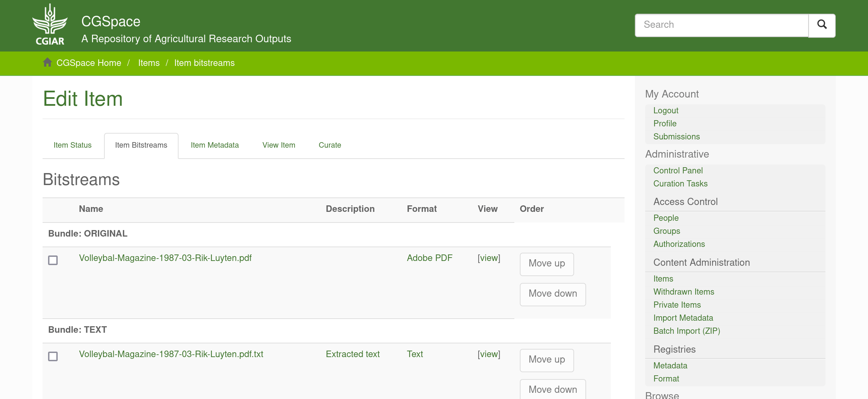This screenshot has width=868, height=399.
Task: Navigate to Curation Tasks
Action: pos(680,183)
